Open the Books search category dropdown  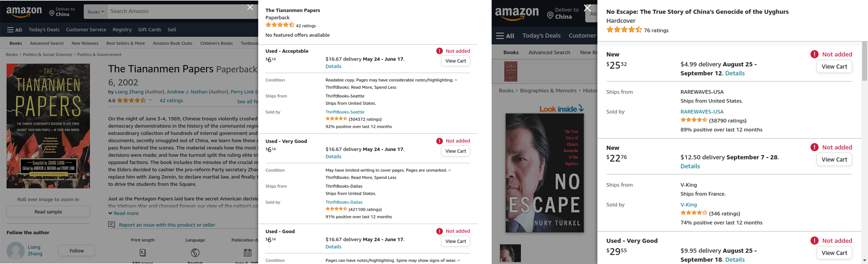[x=96, y=12]
